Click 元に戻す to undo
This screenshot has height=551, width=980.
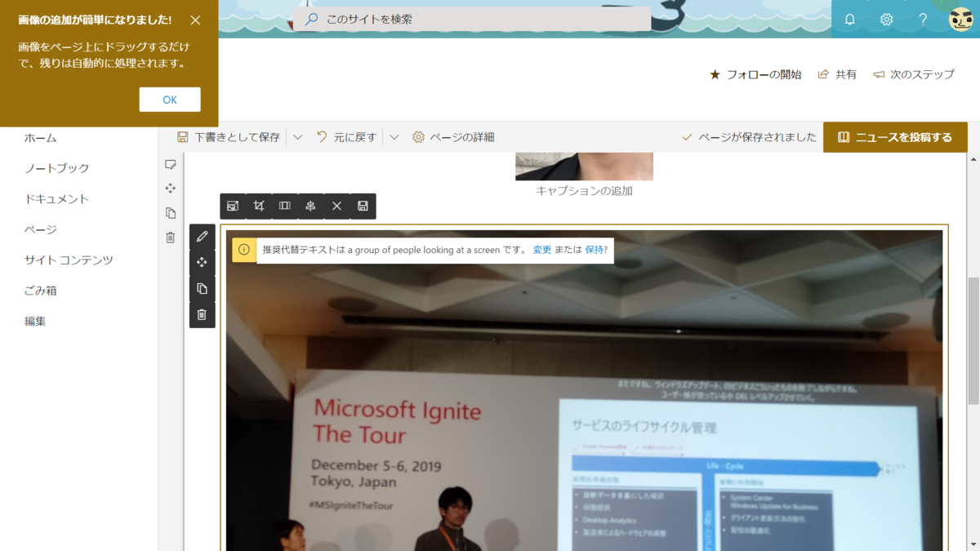click(x=346, y=137)
